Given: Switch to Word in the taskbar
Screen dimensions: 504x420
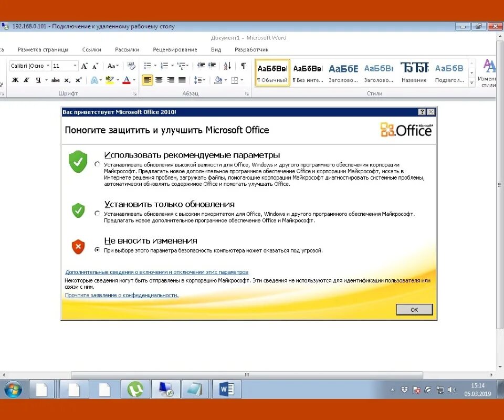Looking at the screenshot, I should pos(227,389).
